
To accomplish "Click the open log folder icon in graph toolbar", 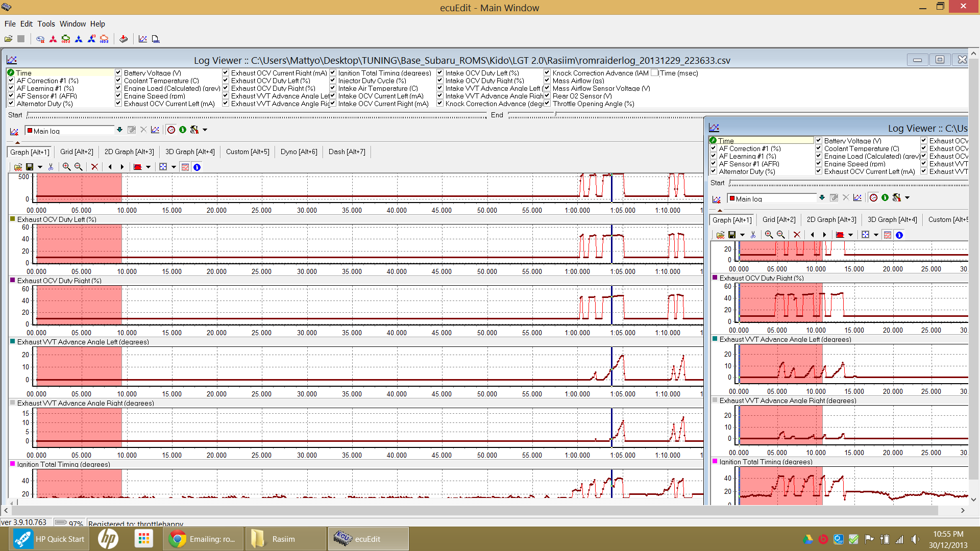I will [18, 167].
